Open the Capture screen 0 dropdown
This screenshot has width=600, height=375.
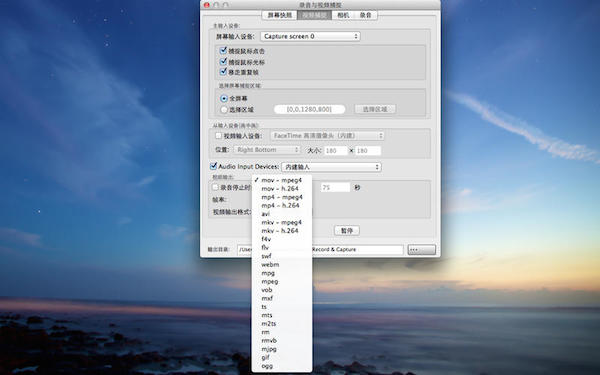(310, 36)
